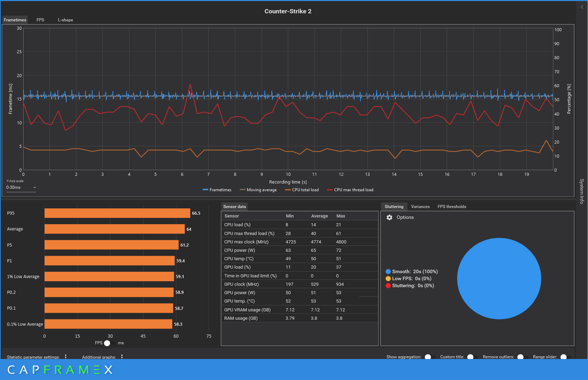The height and width of the screenshot is (380, 588).
Task: Click the Max column header
Action: pyautogui.click(x=341, y=216)
